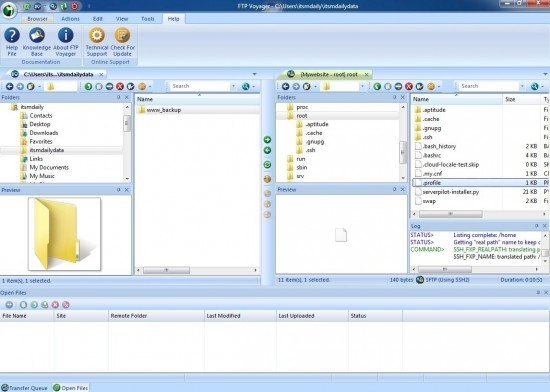Click the local pane Search field
This screenshot has width=550, height=392.
(x=200, y=86)
